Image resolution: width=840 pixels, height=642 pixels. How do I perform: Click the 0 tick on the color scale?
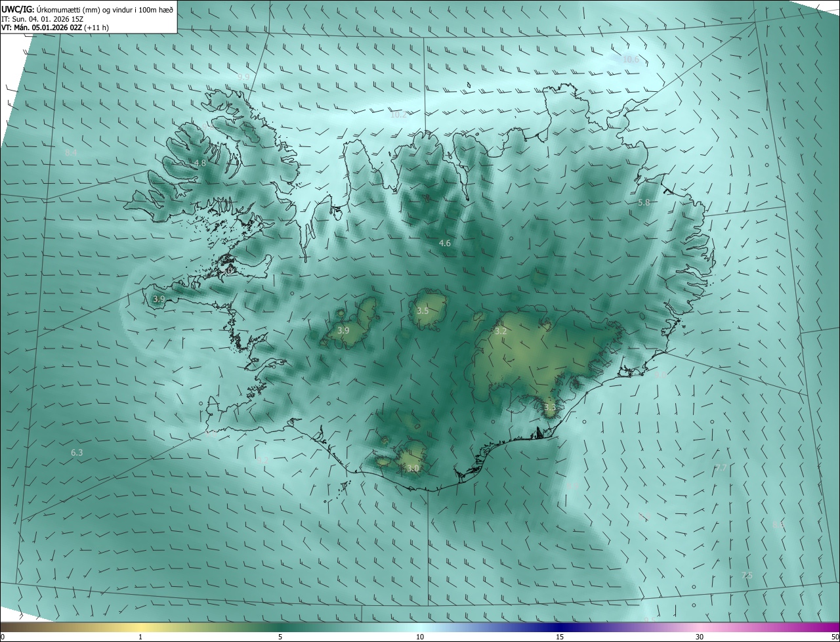click(x=3, y=637)
